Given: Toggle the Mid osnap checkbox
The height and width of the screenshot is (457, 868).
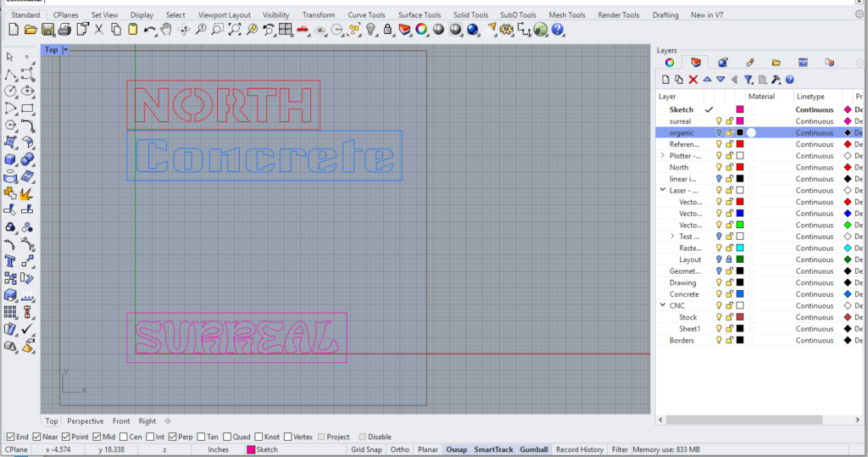Looking at the screenshot, I should point(97,437).
